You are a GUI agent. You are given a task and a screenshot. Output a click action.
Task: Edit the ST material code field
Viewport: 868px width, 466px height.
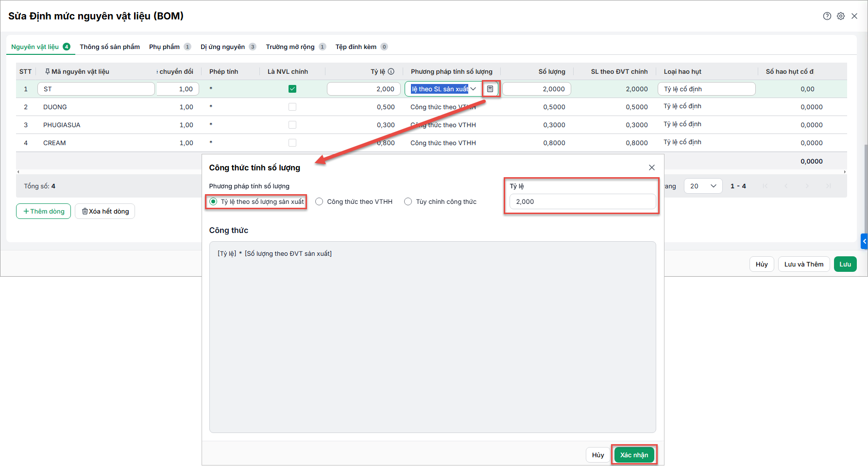tap(96, 89)
